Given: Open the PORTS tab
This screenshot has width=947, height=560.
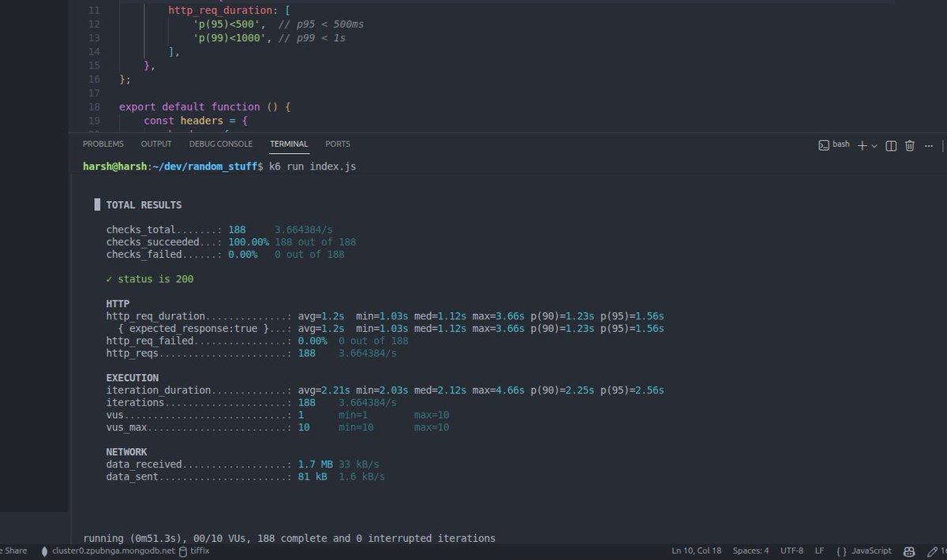Looking at the screenshot, I should pyautogui.click(x=338, y=144).
